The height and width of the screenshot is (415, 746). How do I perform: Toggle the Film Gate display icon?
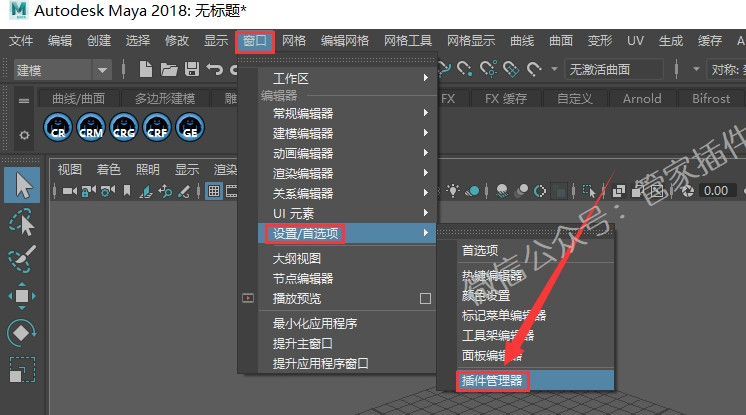point(232,191)
